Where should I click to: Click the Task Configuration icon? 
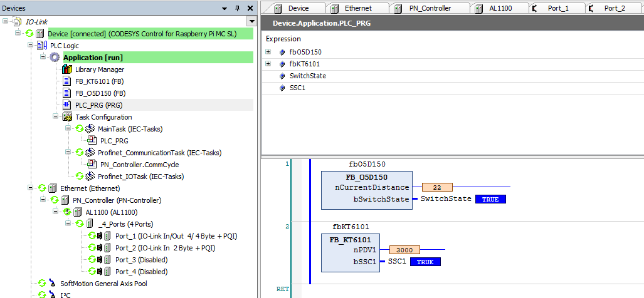coord(67,117)
